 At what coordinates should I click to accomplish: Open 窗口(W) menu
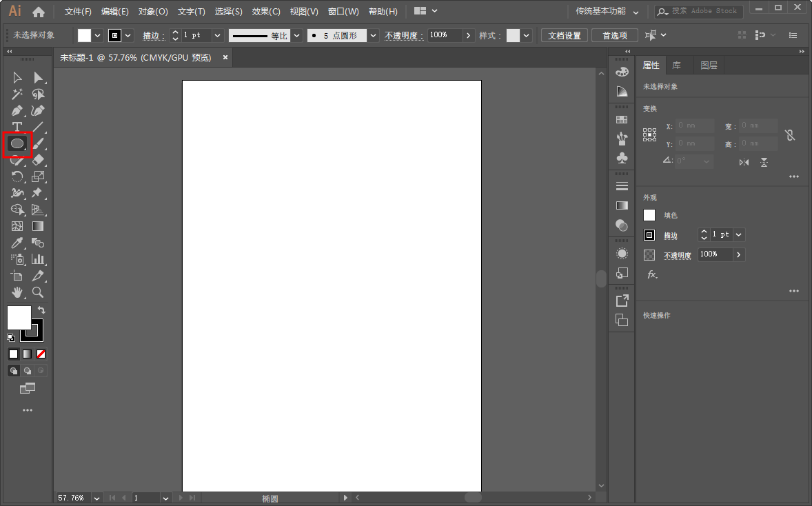point(343,12)
